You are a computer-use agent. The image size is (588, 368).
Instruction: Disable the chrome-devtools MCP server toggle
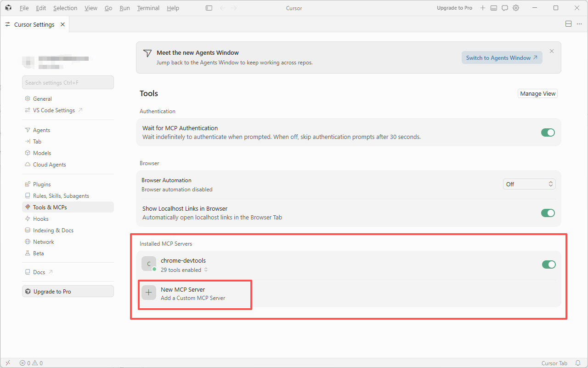click(x=549, y=264)
